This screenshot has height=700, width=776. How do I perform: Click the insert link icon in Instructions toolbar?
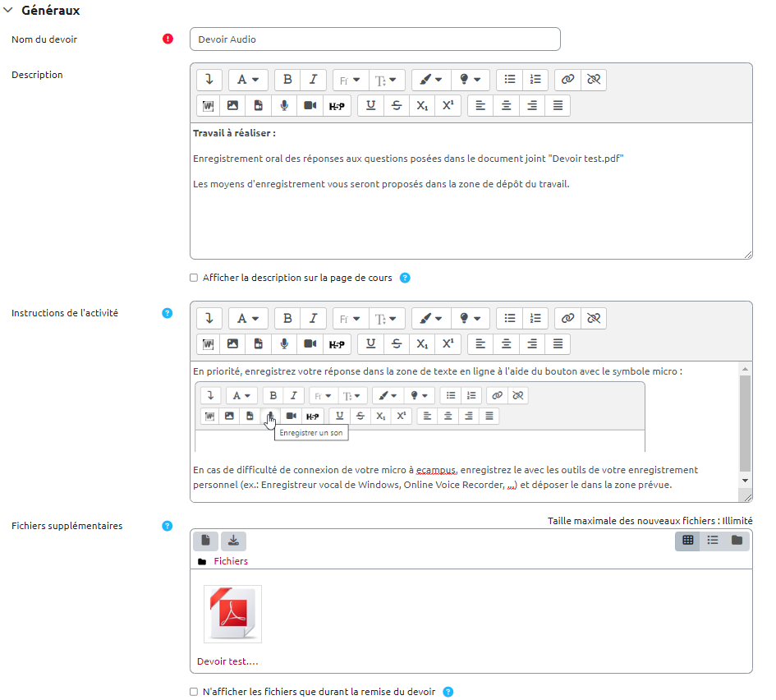567,318
